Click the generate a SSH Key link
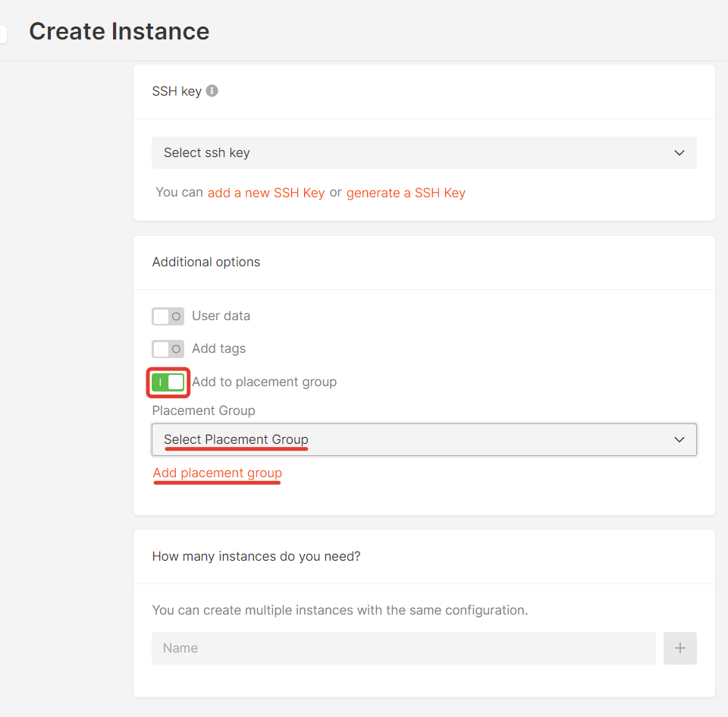Image resolution: width=728 pixels, height=717 pixels. [406, 193]
